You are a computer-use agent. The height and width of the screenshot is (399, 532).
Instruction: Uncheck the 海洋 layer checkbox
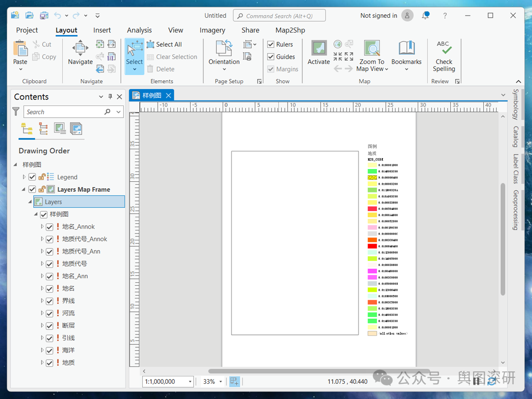pyautogui.click(x=50, y=351)
